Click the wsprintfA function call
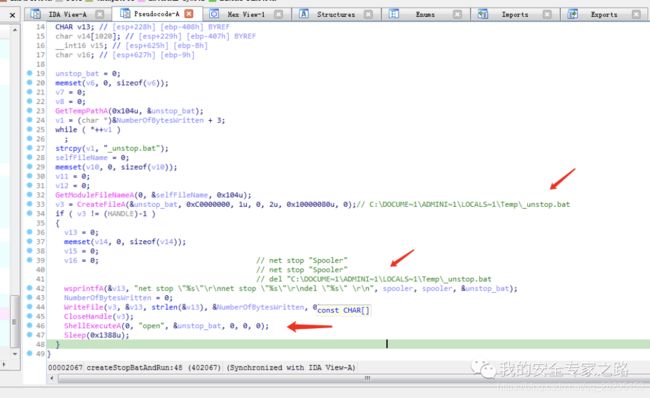The width and height of the screenshot is (650, 398). click(84, 289)
